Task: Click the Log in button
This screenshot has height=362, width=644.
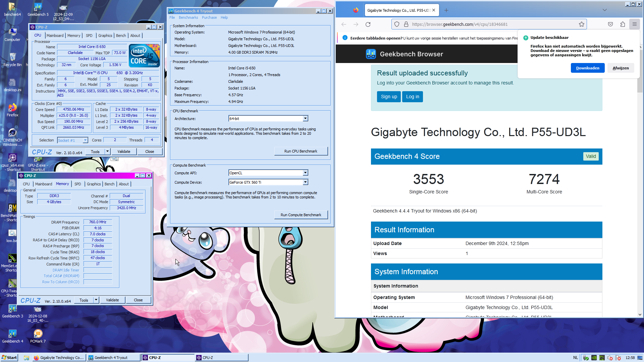Action: pyautogui.click(x=413, y=97)
